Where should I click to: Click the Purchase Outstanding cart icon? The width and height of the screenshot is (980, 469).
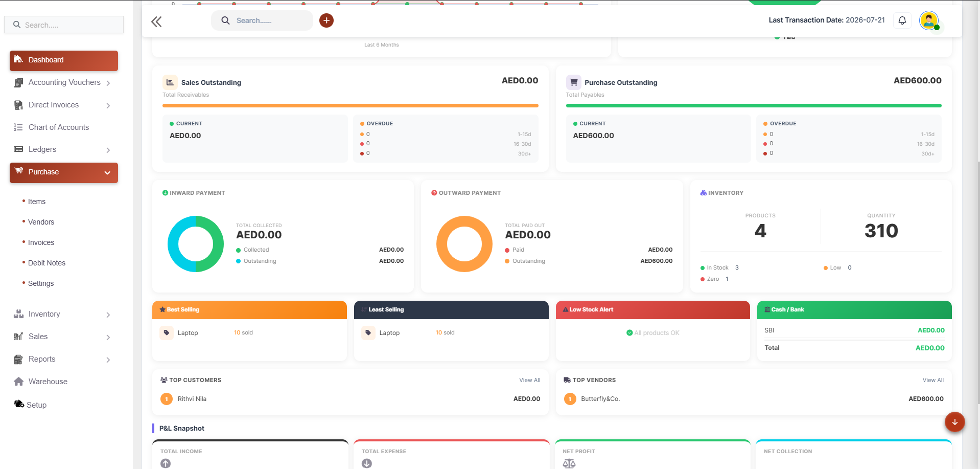(573, 82)
